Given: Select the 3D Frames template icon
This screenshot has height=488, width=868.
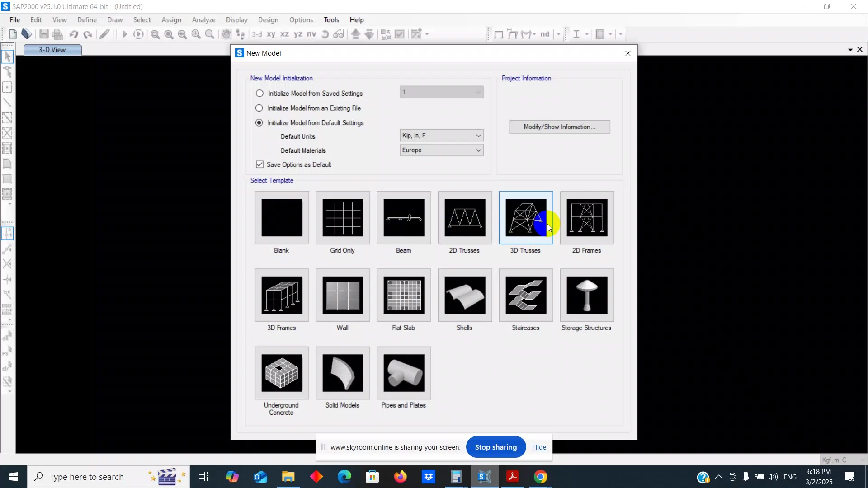Looking at the screenshot, I should tap(282, 295).
